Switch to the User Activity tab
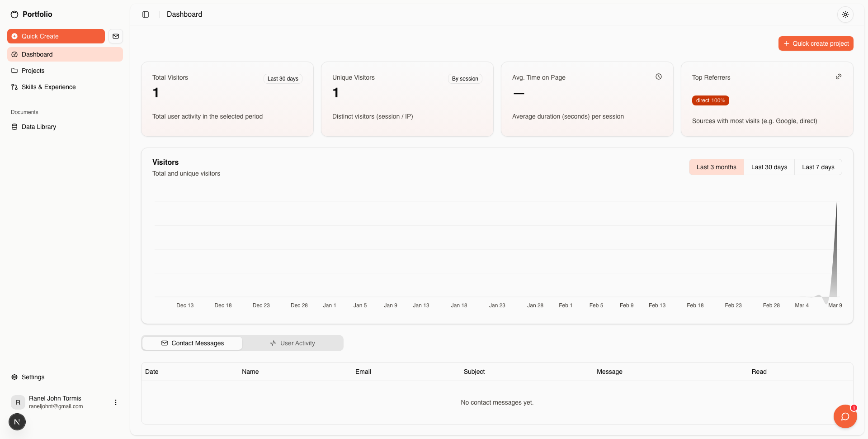 pos(292,343)
